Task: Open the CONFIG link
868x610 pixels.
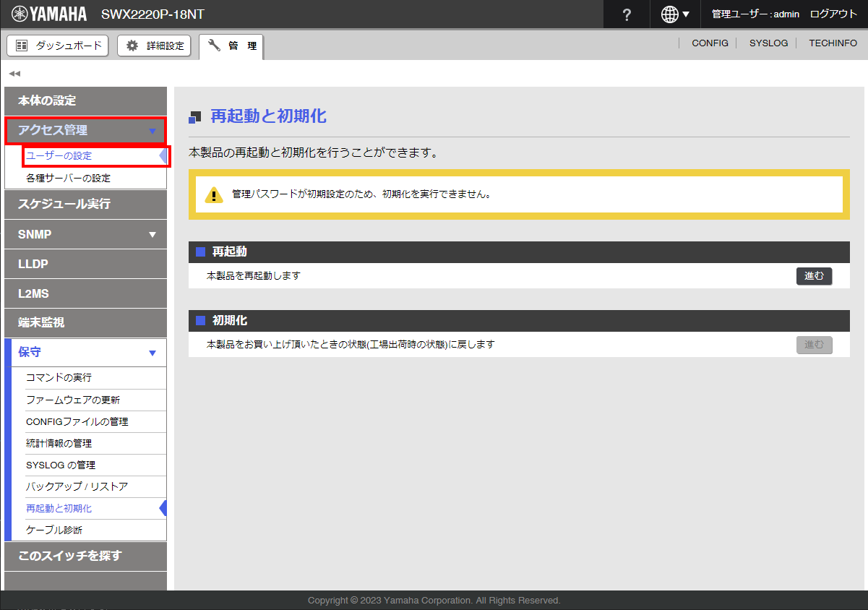Action: pyautogui.click(x=710, y=43)
